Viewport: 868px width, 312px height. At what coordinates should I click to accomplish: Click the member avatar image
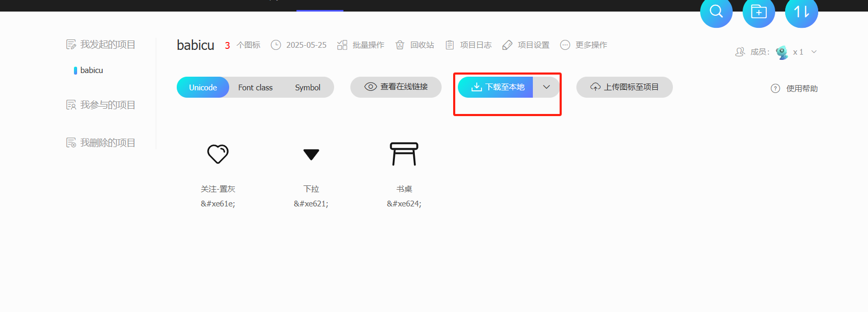tap(782, 52)
